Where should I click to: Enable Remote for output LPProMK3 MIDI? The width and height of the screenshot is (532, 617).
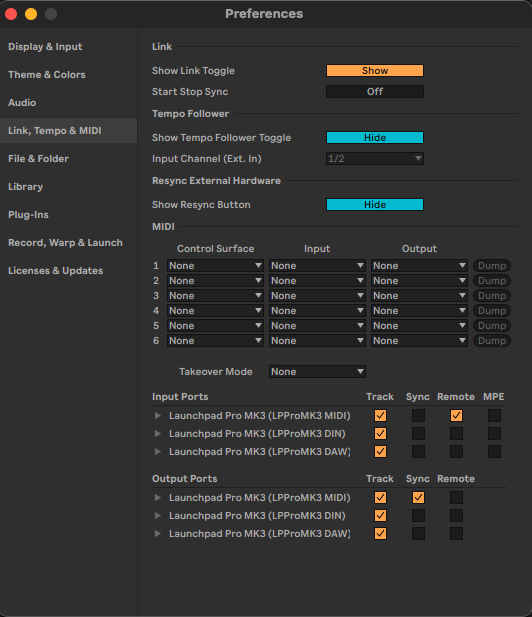(456, 497)
